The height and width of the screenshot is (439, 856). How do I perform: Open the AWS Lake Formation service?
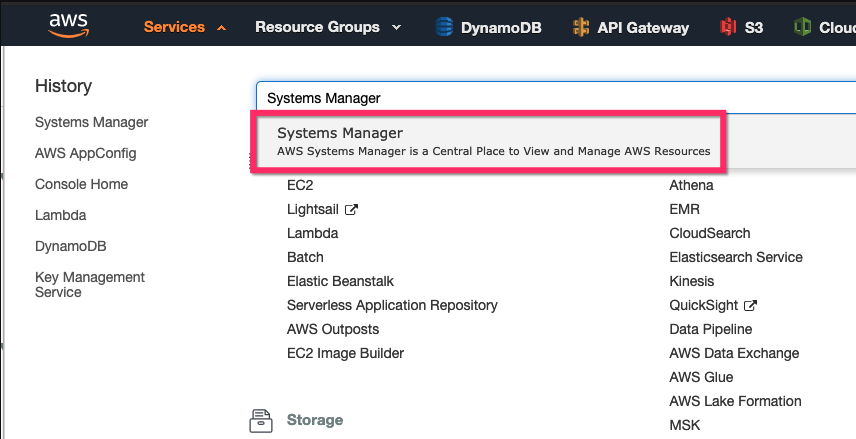click(735, 401)
